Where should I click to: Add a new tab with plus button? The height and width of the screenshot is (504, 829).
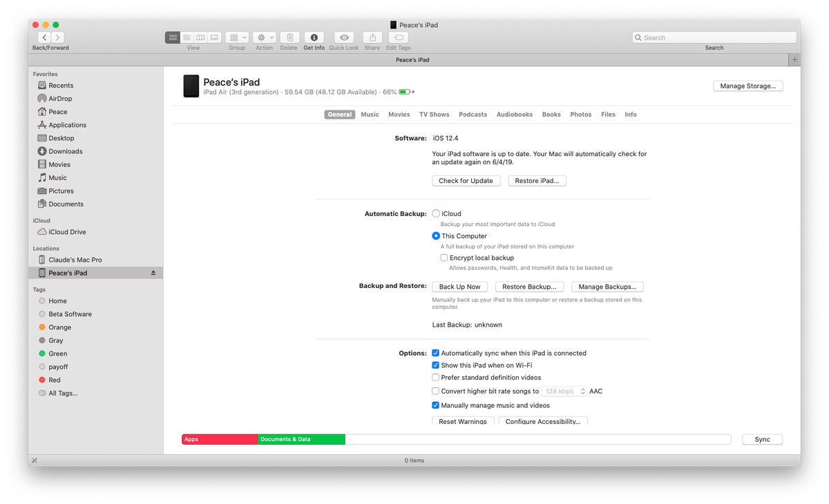tap(794, 60)
